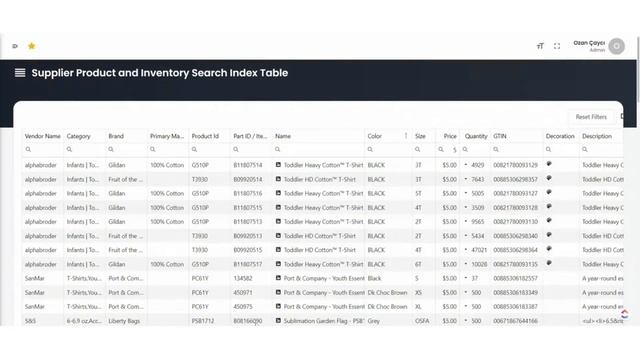Select GTIN cell 00671867644166
This screenshot has width=640, height=360.
(516, 321)
